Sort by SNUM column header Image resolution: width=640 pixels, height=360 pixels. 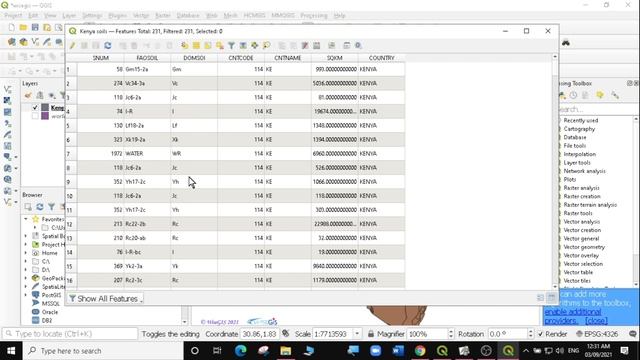pos(100,58)
